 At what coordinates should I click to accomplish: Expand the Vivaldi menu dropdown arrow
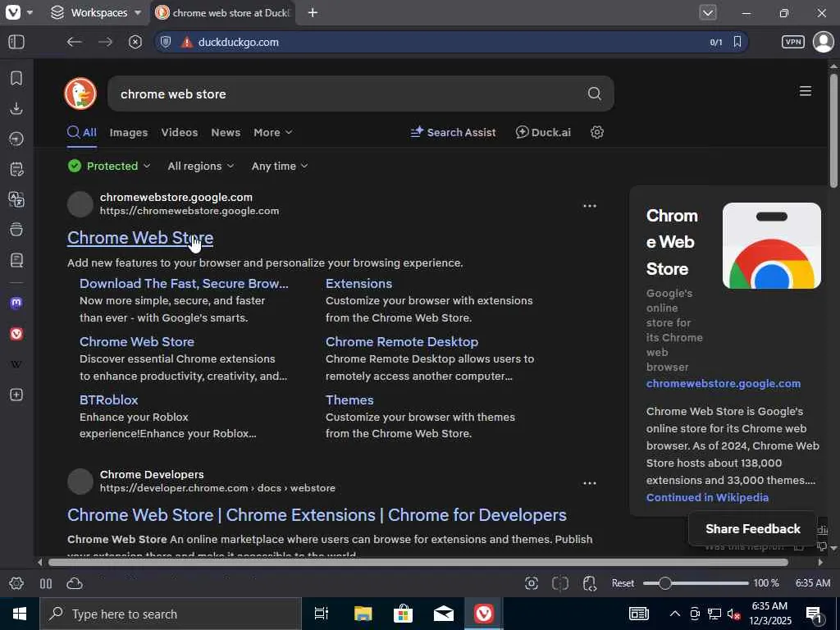tap(30, 12)
